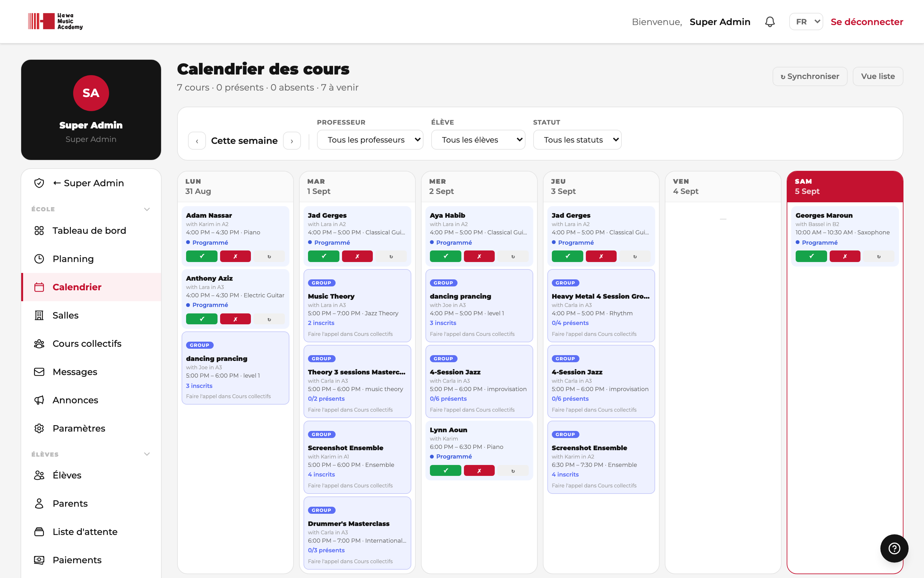Open Heavy Metal 4 Session group card

click(x=601, y=306)
